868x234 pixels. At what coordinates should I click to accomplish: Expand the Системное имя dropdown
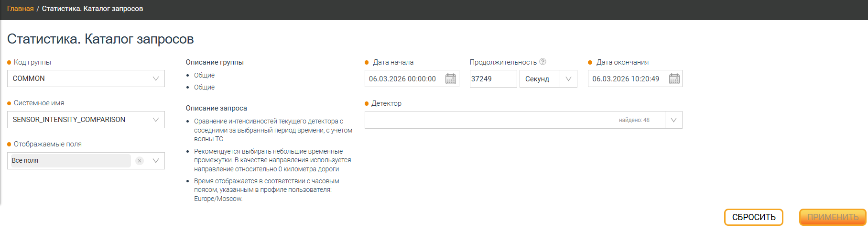[156, 120]
